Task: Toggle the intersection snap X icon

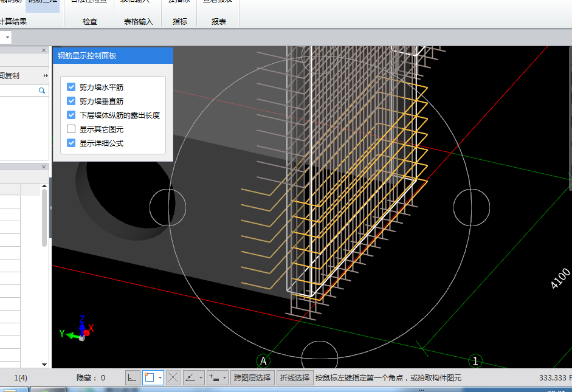Action: tap(173, 378)
